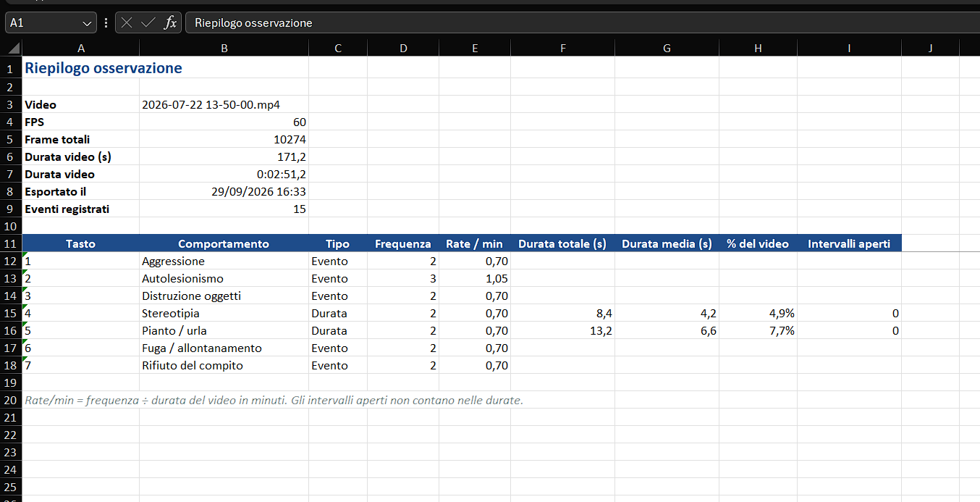Click the Select All corner triangle

click(x=11, y=48)
